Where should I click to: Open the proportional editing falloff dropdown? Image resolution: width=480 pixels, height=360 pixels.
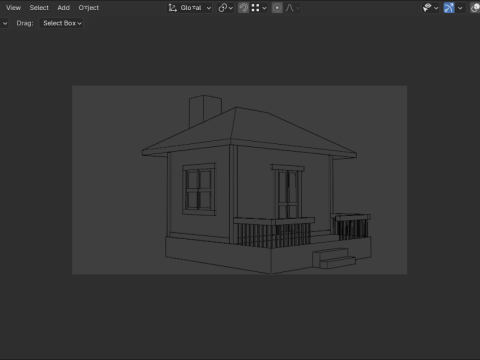pos(292,8)
